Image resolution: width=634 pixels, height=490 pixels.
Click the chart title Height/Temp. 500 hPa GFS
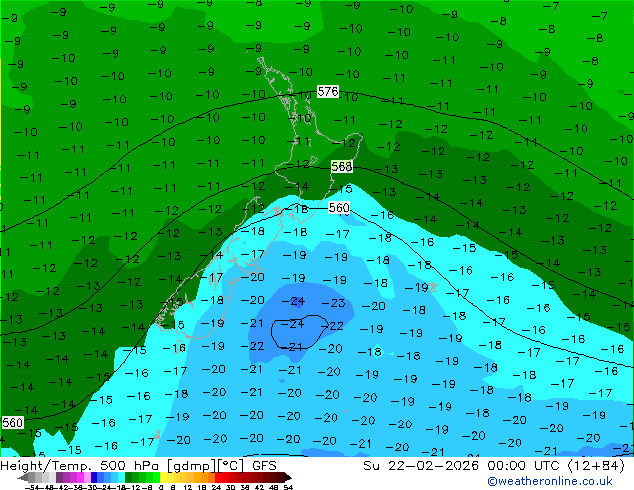(138, 465)
